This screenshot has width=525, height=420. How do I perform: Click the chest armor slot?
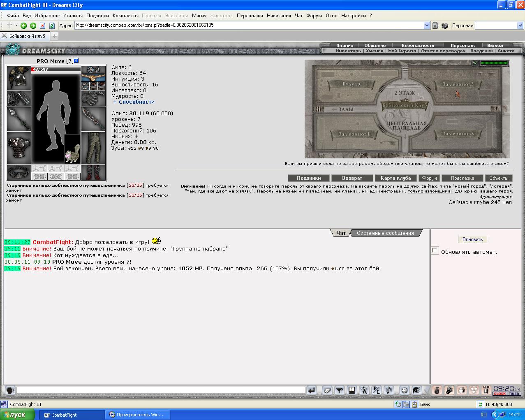coord(19,148)
